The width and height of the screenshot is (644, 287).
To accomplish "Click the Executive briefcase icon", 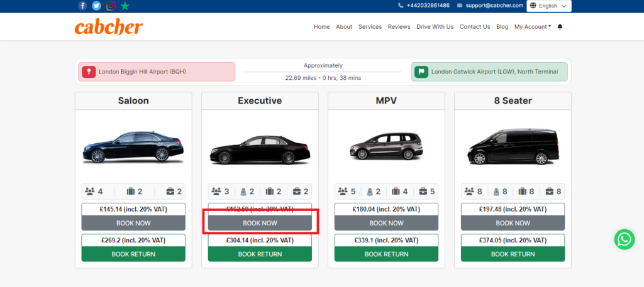I will [x=297, y=191].
